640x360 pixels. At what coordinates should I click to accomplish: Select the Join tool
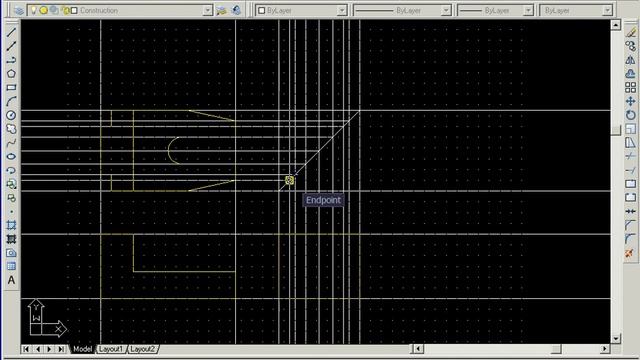tap(630, 211)
